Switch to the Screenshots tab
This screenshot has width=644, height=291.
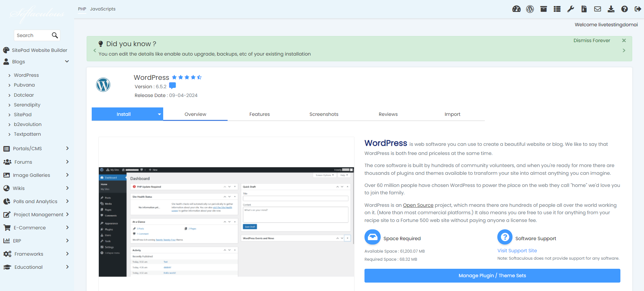[x=324, y=114]
